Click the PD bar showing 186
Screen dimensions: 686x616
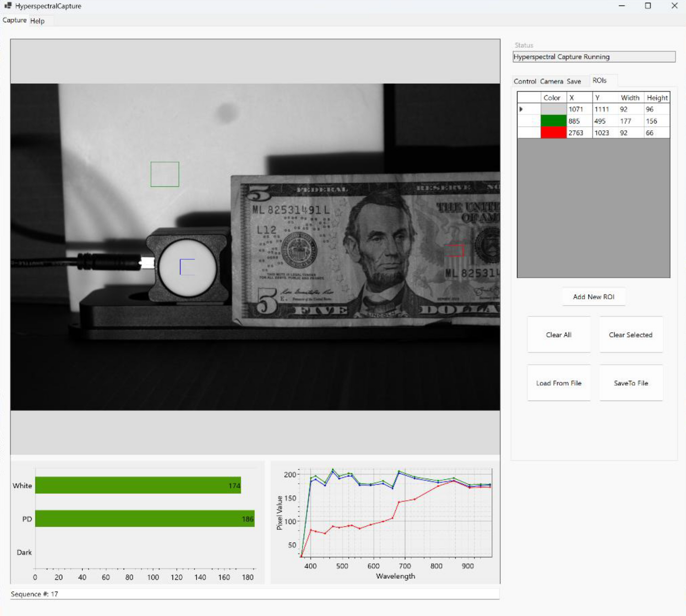[x=145, y=519]
